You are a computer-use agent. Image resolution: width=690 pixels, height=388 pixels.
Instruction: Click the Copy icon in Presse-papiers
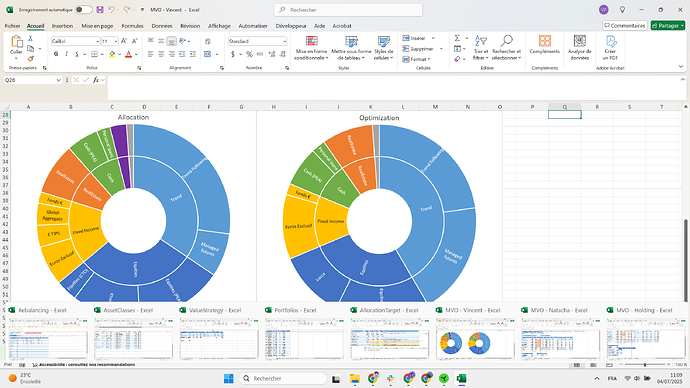click(x=30, y=48)
